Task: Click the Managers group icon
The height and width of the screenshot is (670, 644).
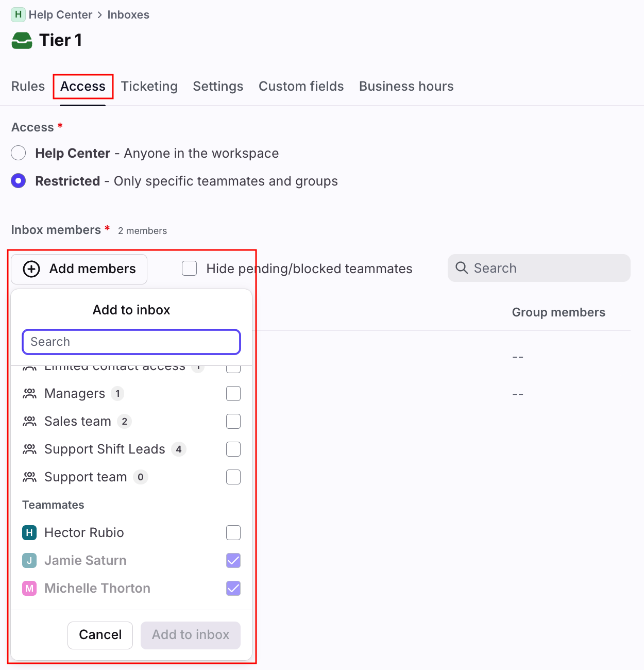Action: pyautogui.click(x=30, y=394)
